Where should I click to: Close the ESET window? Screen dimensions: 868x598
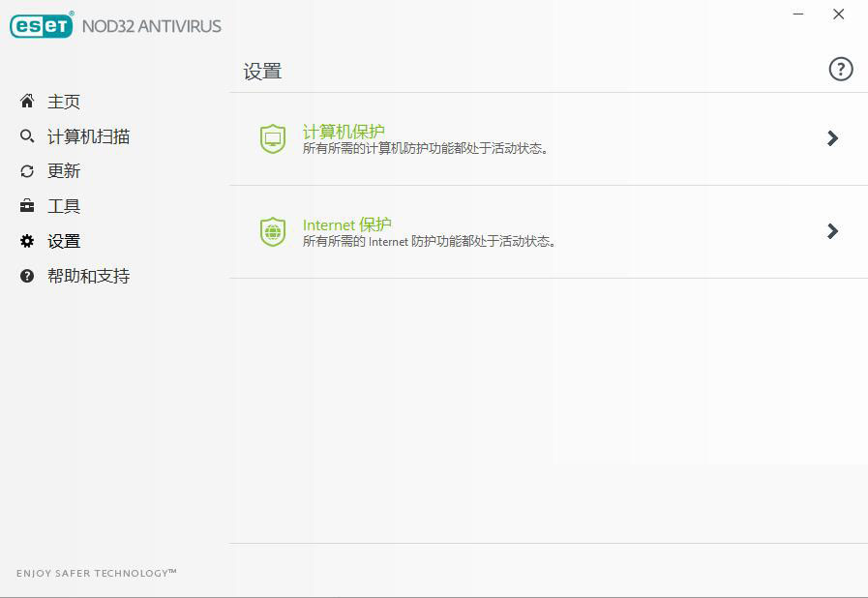(x=839, y=14)
